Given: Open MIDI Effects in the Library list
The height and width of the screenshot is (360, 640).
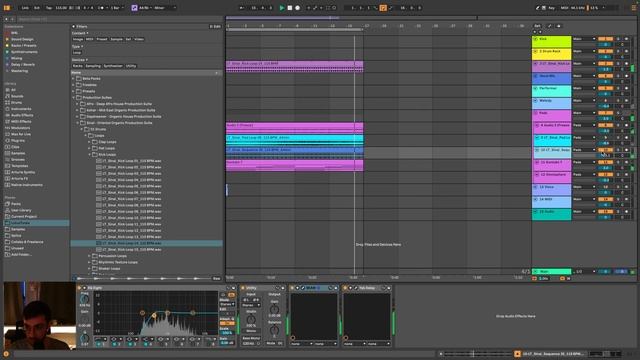Looking at the screenshot, I should [x=21, y=122].
